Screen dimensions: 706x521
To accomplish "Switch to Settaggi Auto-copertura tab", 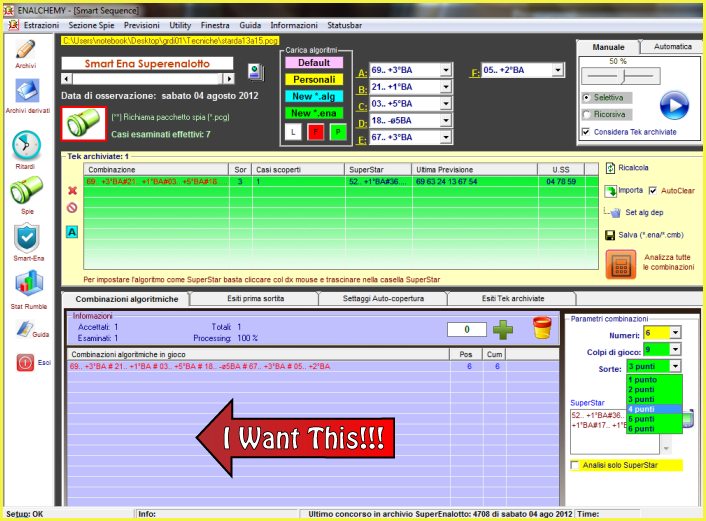I will (x=383, y=299).
